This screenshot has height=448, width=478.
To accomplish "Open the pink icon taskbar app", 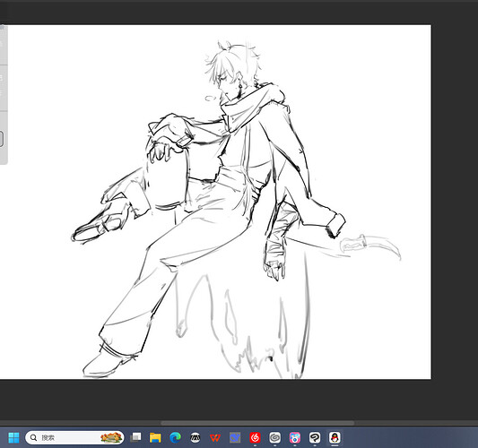I will pyautogui.click(x=295, y=437).
